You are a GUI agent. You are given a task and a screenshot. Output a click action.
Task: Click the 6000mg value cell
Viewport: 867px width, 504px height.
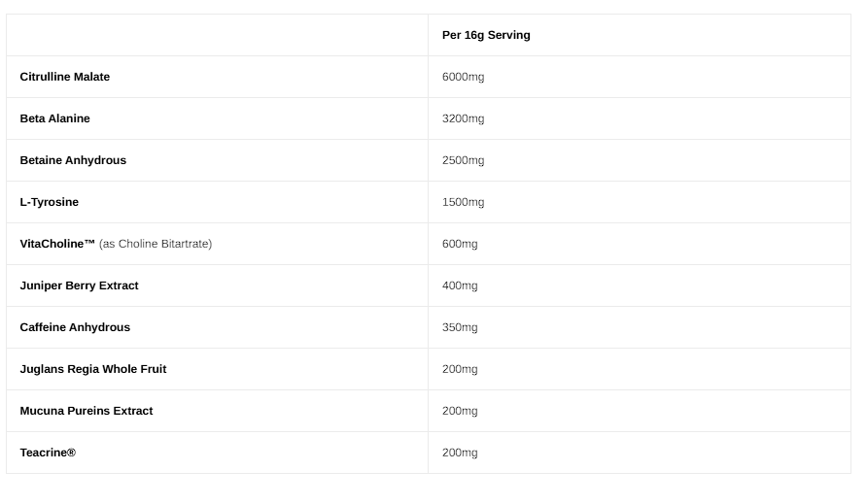(463, 77)
